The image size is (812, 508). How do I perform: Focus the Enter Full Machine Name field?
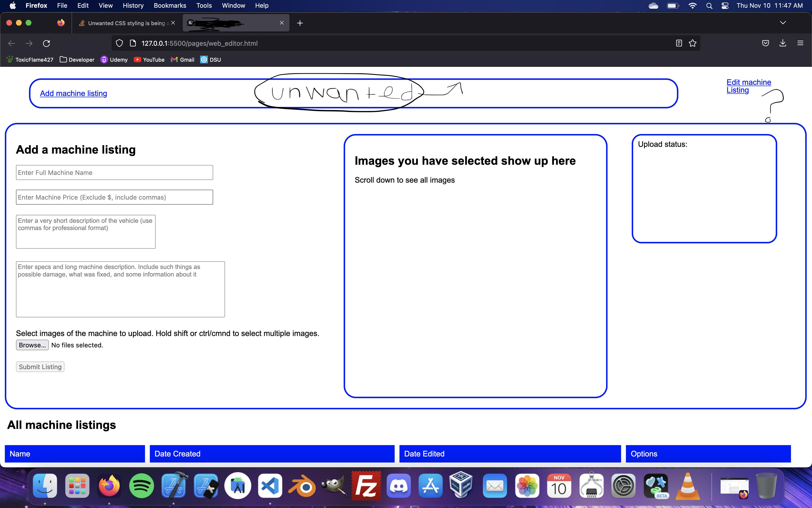coord(114,173)
